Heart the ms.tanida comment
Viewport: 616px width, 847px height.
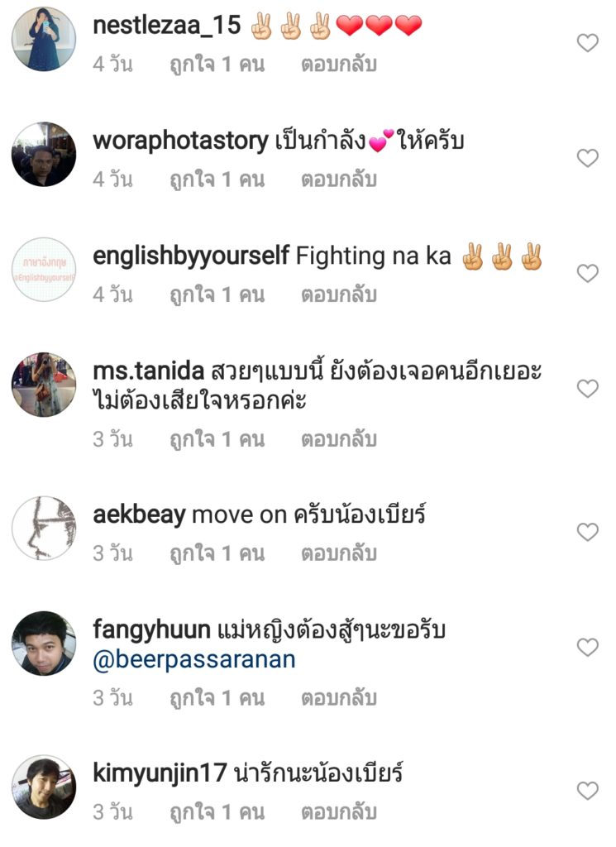click(x=587, y=388)
